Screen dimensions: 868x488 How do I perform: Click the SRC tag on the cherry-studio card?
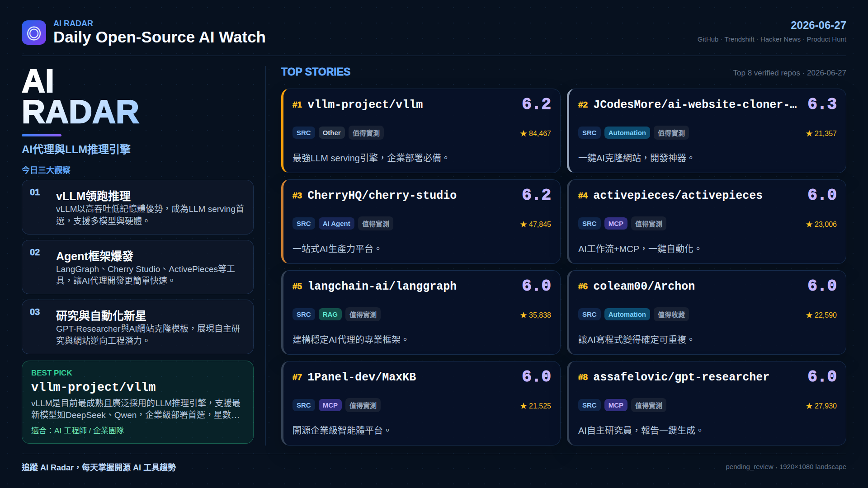pos(304,224)
